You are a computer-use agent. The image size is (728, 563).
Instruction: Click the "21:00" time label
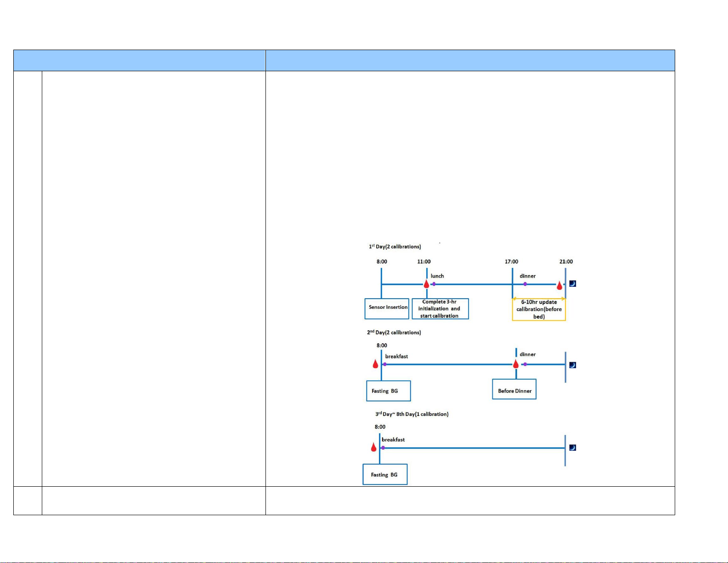tap(566, 262)
